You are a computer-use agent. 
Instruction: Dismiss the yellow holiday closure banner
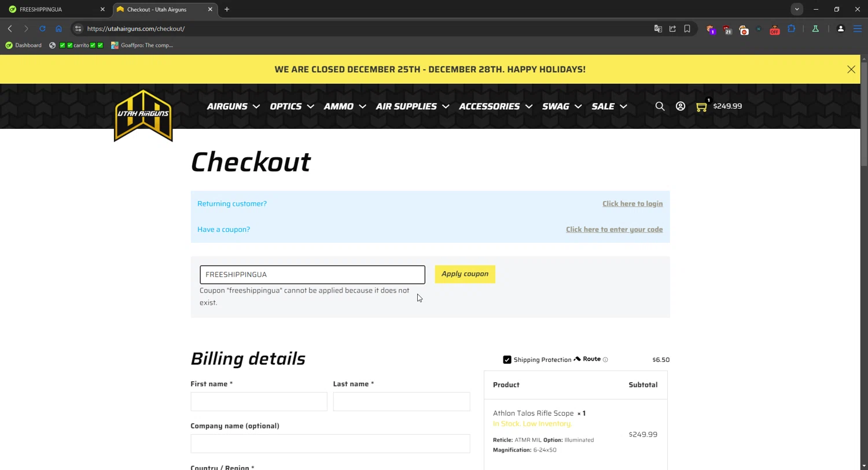point(851,69)
